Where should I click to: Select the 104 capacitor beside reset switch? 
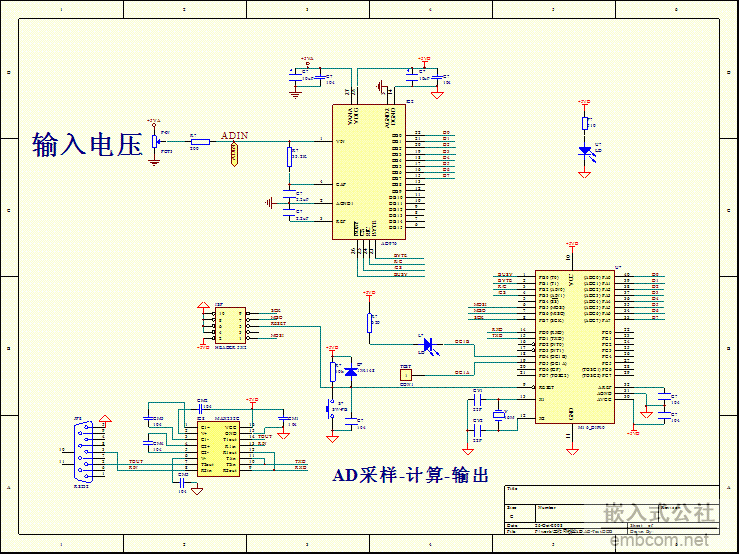click(x=351, y=421)
